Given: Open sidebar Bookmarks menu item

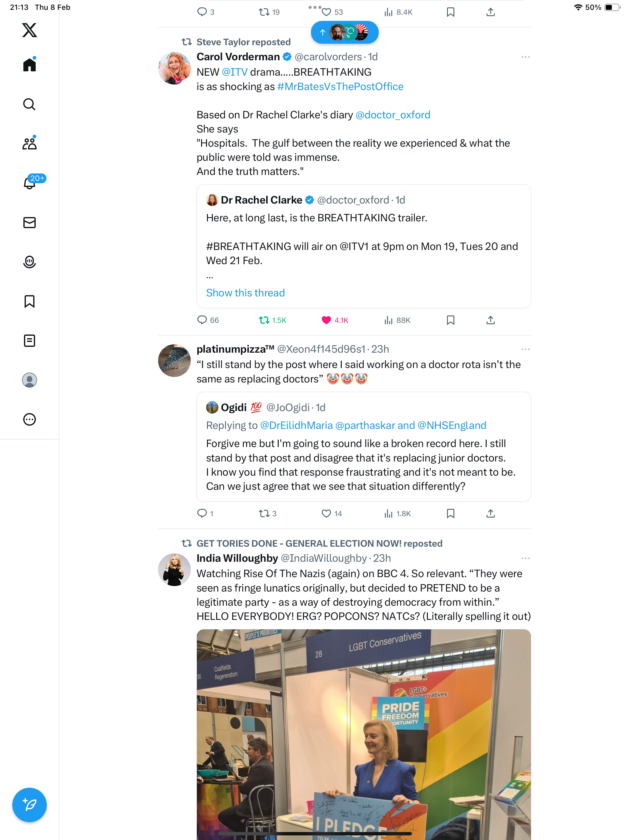Looking at the screenshot, I should tap(29, 302).
